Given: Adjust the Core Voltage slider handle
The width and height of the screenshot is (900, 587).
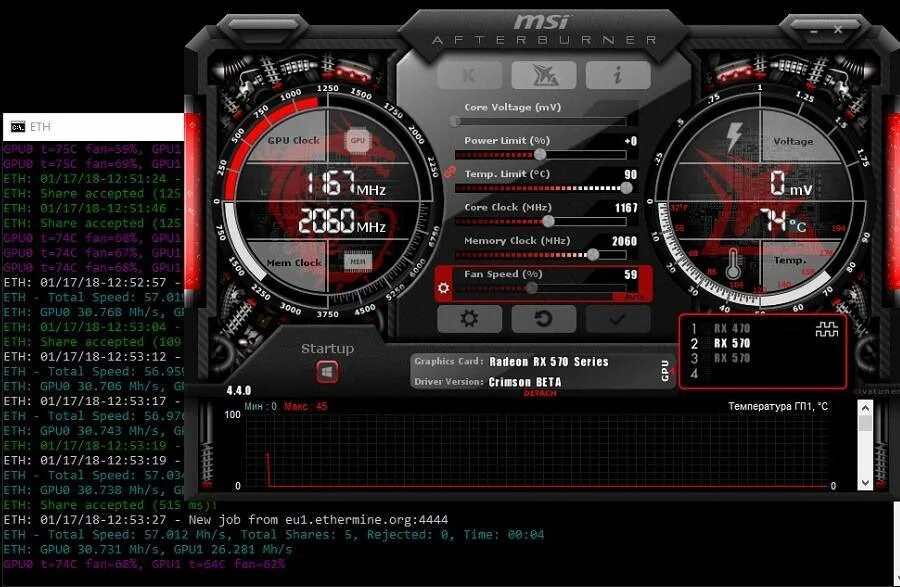Looking at the screenshot, I should coord(455,121).
